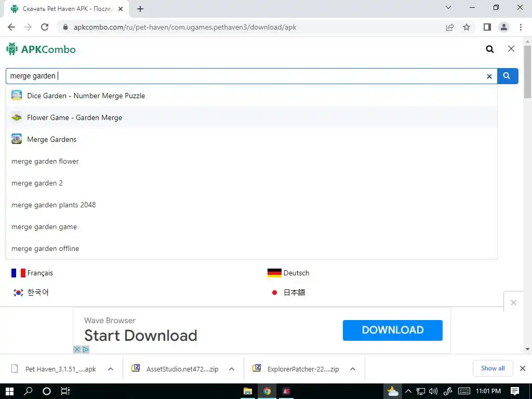The image size is (532, 399).
Task: Click the scrollbar down arrow
Action: coord(527,349)
